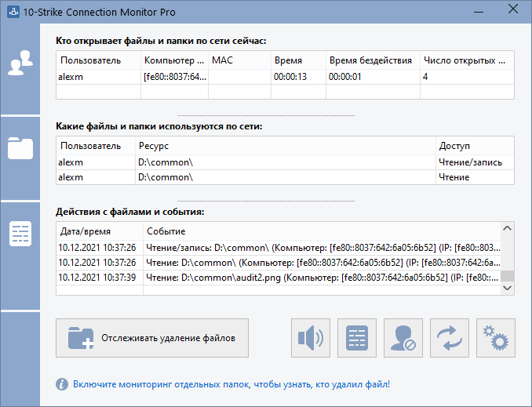Click the Событие column header
The image size is (532, 407).
(x=322, y=231)
